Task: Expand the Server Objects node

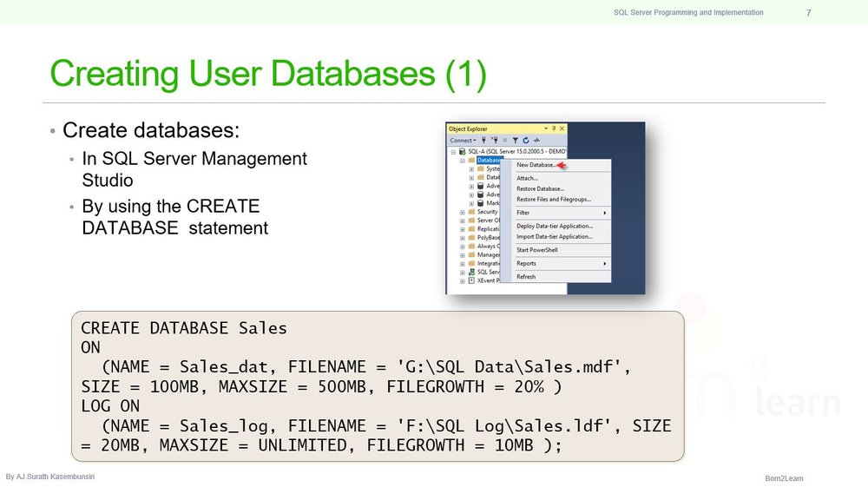Action: 463,220
